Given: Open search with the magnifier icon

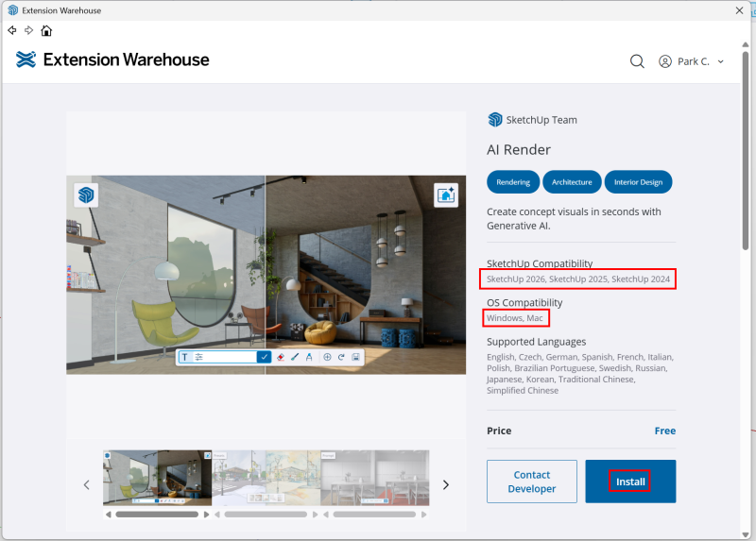Looking at the screenshot, I should click(x=637, y=61).
